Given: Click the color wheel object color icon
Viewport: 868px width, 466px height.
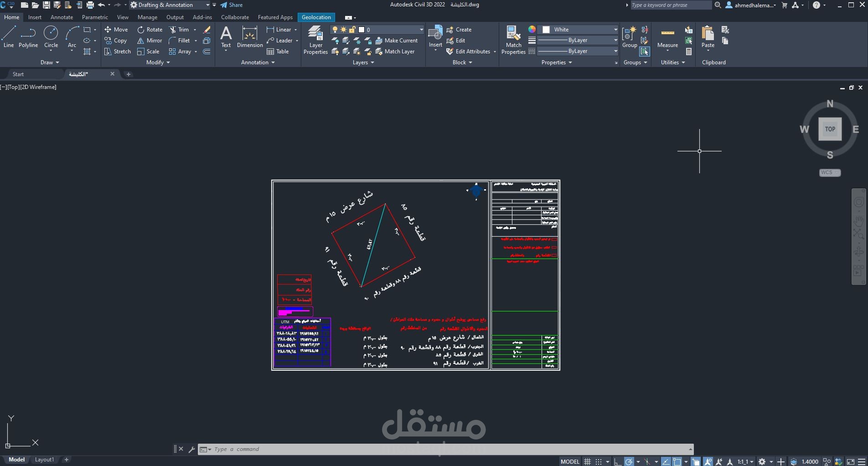Looking at the screenshot, I should 532,29.
